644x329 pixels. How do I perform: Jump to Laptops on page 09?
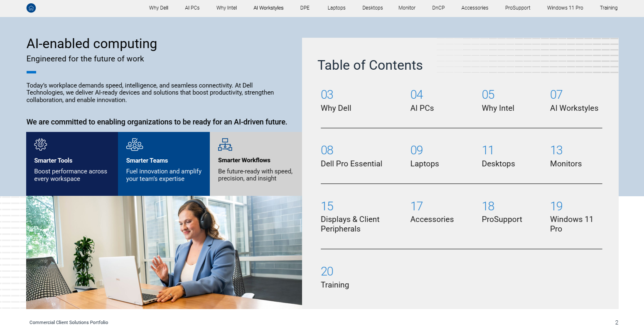pos(424,157)
